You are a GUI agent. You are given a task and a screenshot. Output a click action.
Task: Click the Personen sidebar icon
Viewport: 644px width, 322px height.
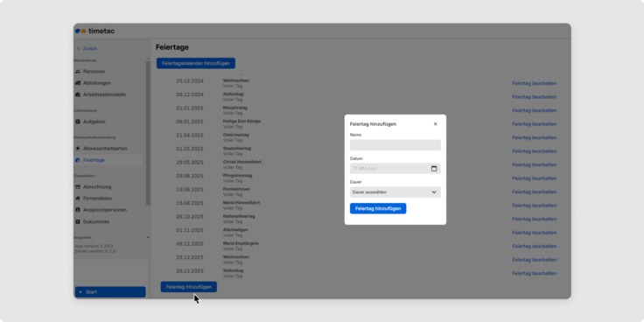coord(78,72)
